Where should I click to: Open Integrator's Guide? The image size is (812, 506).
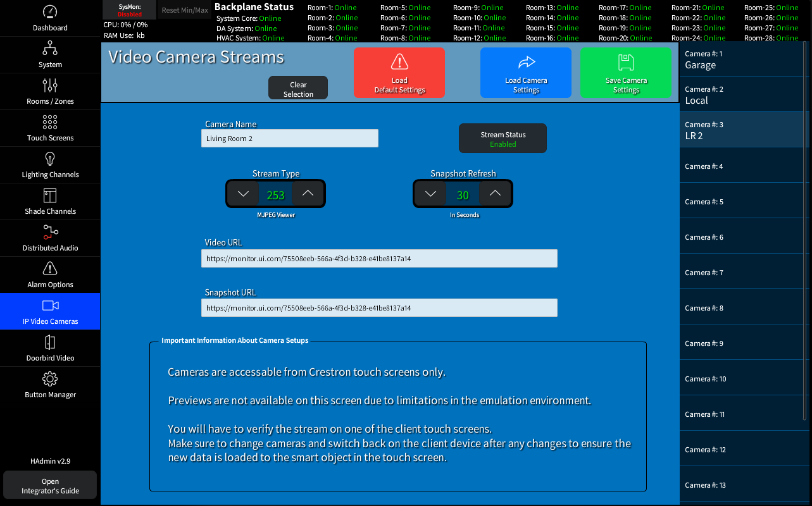pos(50,486)
